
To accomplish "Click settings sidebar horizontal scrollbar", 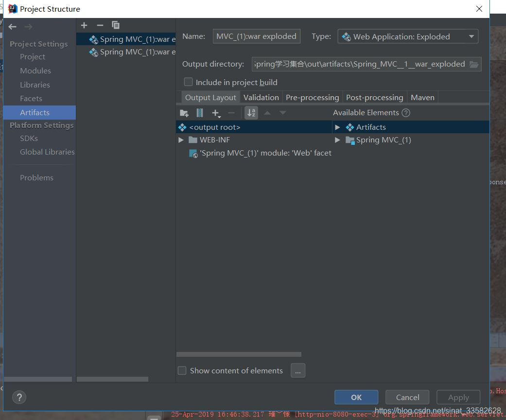I will click(38, 379).
